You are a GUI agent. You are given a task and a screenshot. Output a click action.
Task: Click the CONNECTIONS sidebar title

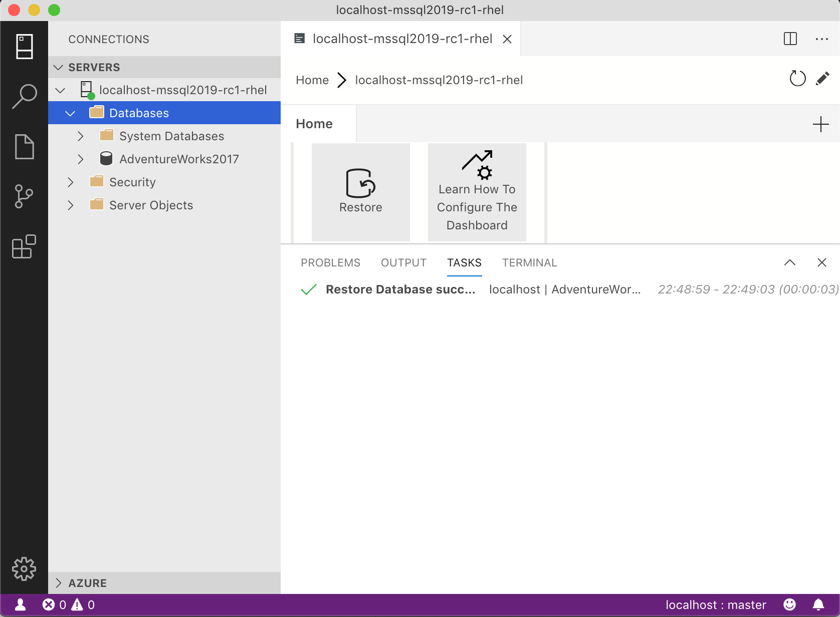pyautogui.click(x=109, y=39)
